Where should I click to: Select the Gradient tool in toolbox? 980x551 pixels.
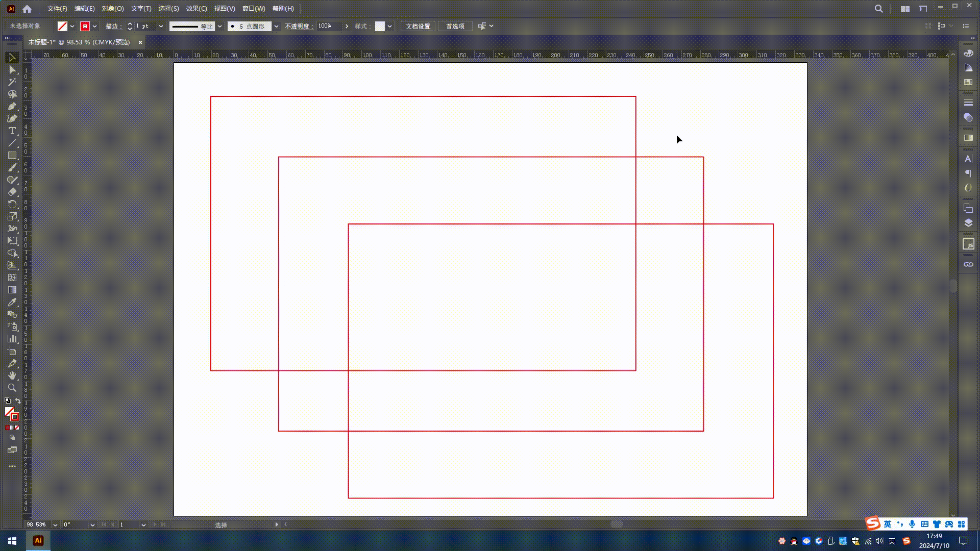click(x=12, y=290)
